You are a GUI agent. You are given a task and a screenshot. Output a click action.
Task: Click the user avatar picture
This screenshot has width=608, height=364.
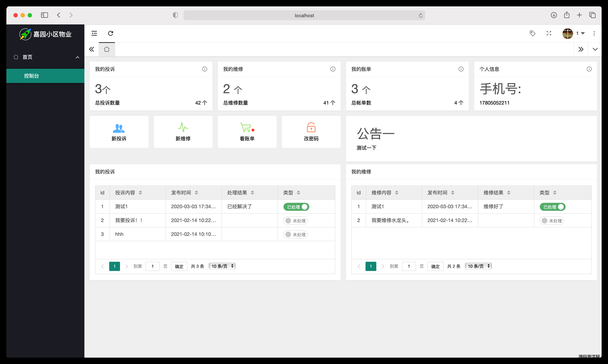pyautogui.click(x=568, y=33)
